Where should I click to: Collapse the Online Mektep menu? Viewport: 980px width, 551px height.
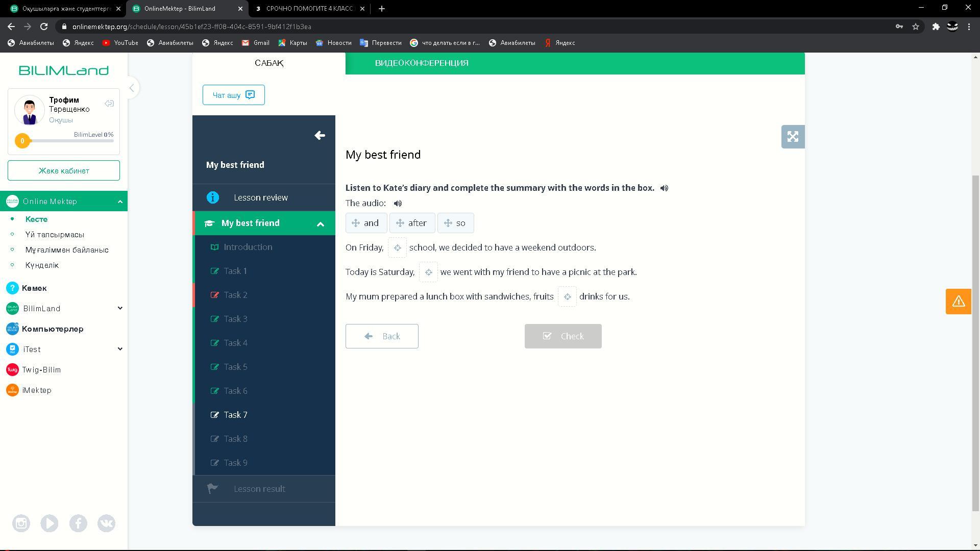pyautogui.click(x=120, y=202)
